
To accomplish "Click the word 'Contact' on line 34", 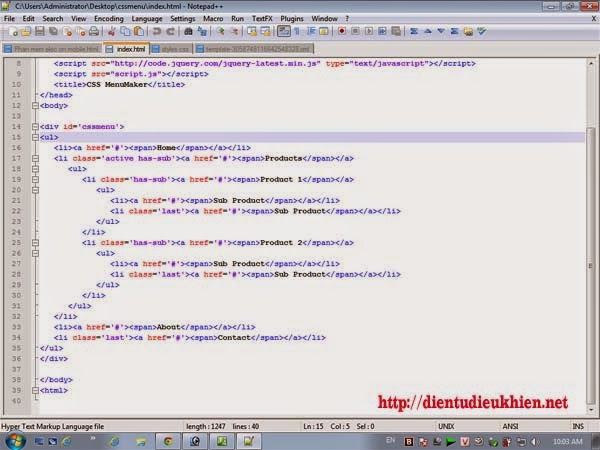I will pos(234,338).
